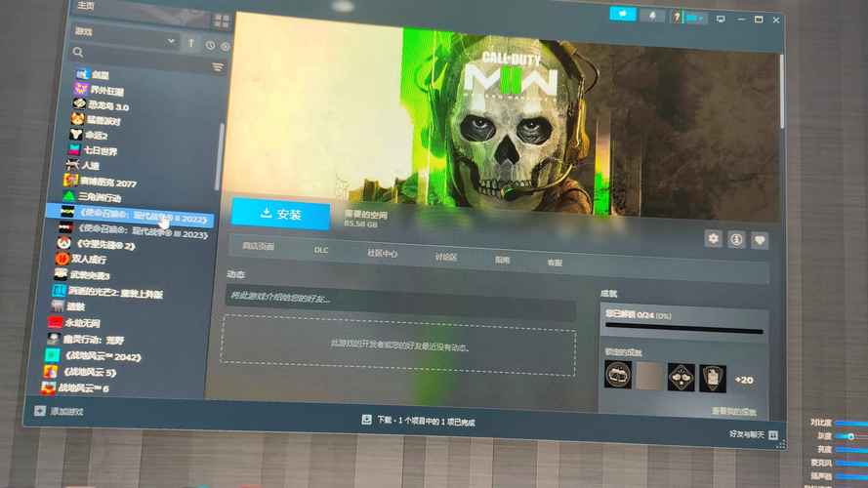Viewport: 868px width, 488px height.
Task: Click the 消逝的光芒2 game icon
Action: pyautogui.click(x=59, y=290)
